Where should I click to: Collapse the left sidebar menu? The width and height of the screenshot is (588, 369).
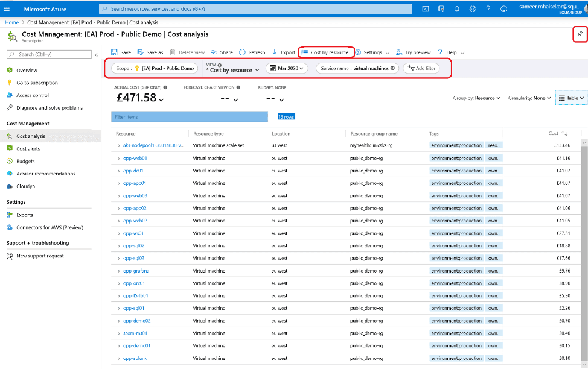point(97,55)
